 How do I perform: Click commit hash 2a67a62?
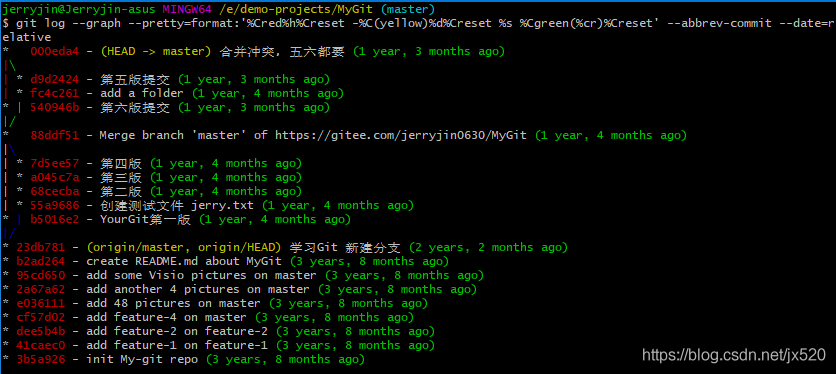tap(41, 289)
